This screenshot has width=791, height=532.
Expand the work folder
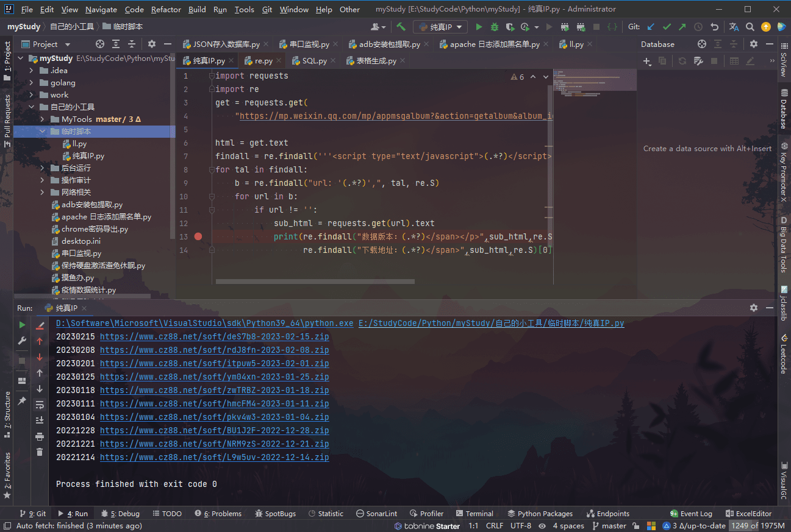(32, 95)
